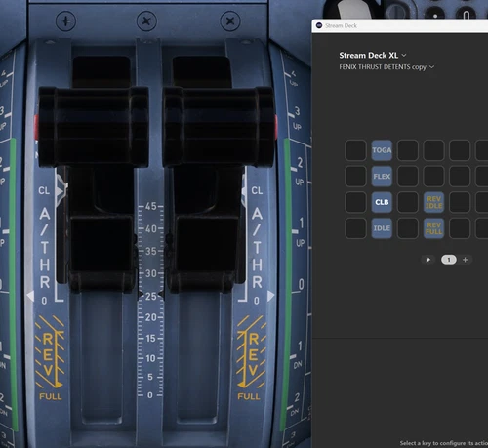The width and height of the screenshot is (488, 448).
Task: Open the Stream Deck XL device dropdown
Action: pos(373,56)
